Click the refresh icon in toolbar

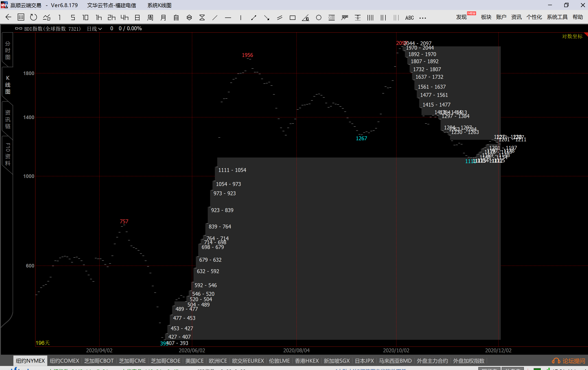click(33, 17)
